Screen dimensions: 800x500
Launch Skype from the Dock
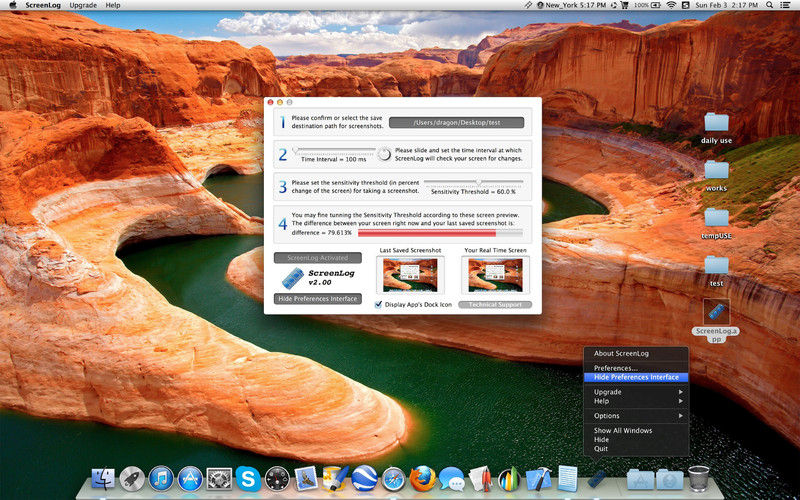(x=248, y=479)
